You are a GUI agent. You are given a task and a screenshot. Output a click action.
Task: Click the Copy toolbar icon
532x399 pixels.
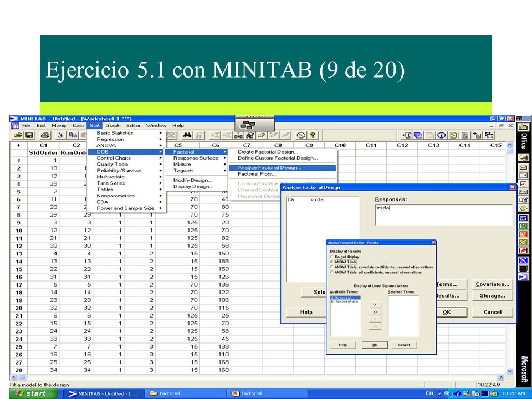point(73,135)
